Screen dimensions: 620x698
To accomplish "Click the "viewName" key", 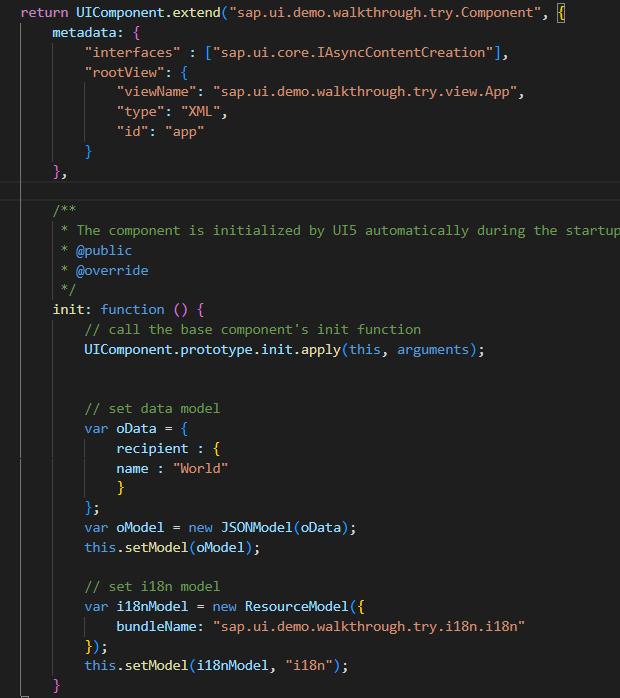I will 156,92.
